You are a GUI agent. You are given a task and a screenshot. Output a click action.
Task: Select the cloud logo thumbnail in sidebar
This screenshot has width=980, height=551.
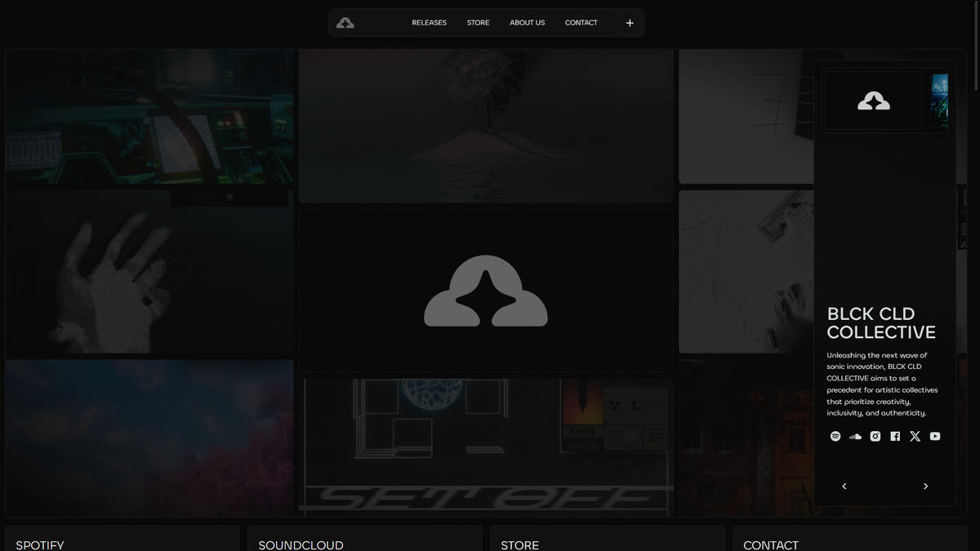click(873, 101)
